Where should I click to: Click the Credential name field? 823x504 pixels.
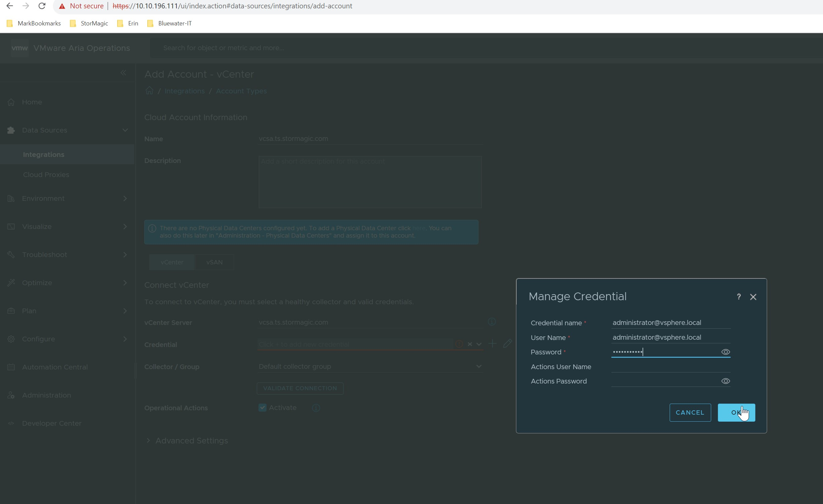[671, 323]
